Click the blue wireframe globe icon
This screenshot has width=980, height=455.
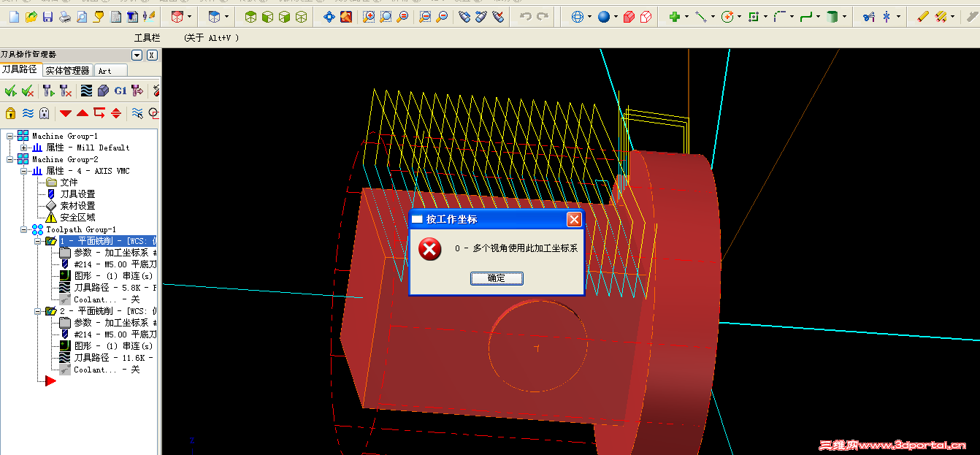[x=577, y=16]
